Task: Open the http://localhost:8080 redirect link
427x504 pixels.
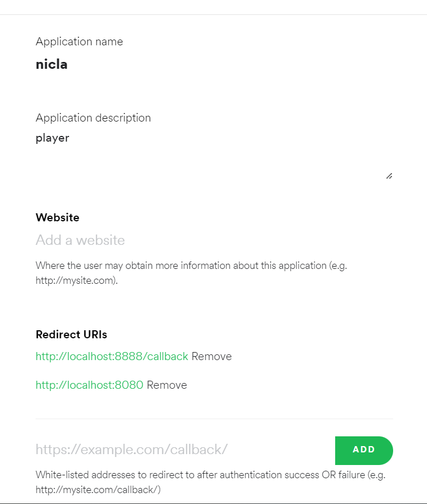Action: coord(90,385)
